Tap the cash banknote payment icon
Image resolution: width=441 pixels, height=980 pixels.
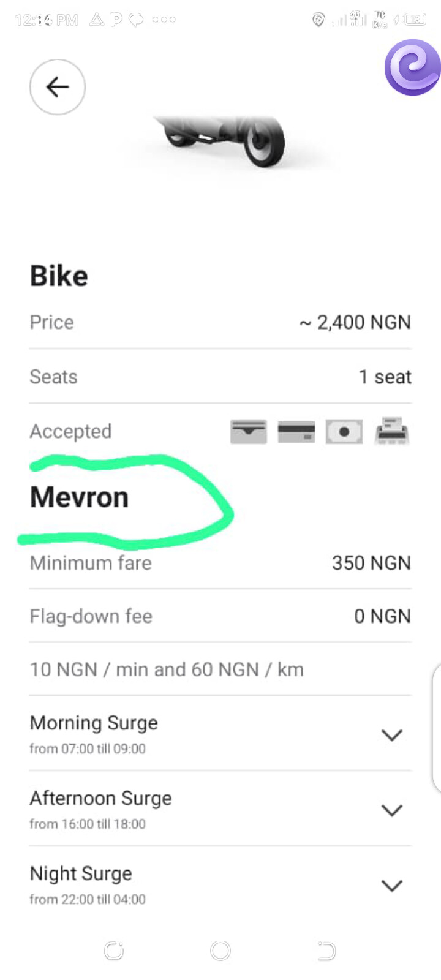pyautogui.click(x=344, y=432)
